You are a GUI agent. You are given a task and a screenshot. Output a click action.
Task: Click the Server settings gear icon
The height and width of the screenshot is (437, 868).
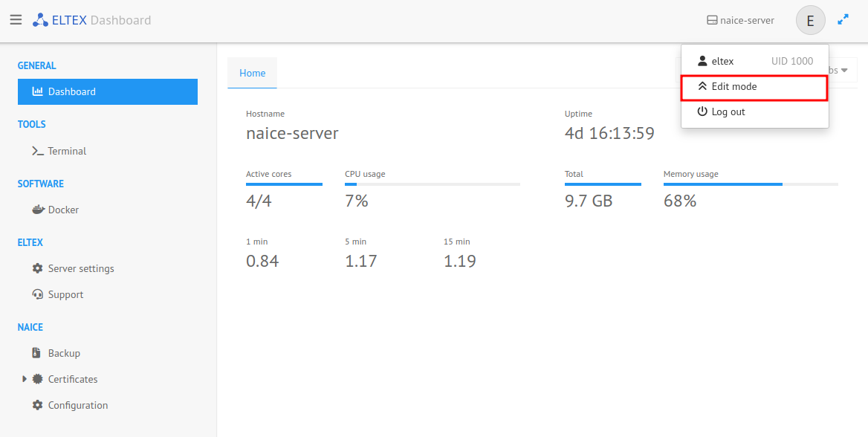[38, 268]
